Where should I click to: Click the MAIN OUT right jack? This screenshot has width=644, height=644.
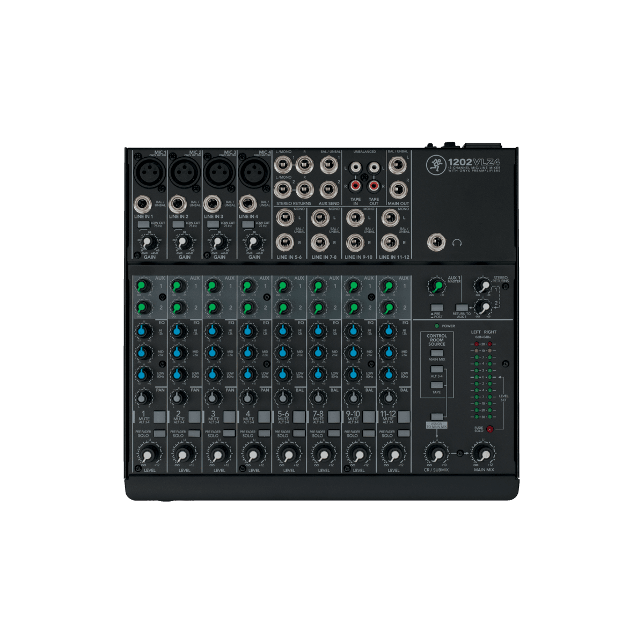click(398, 189)
